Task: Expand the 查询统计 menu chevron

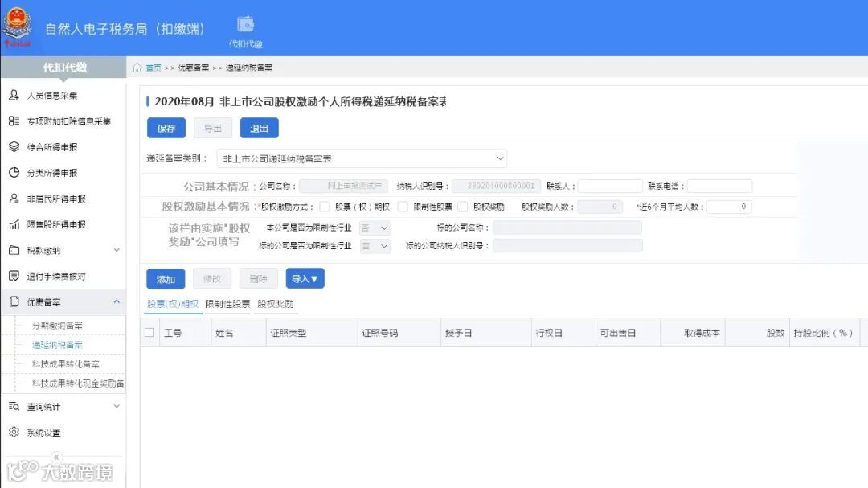Action: click(x=117, y=407)
